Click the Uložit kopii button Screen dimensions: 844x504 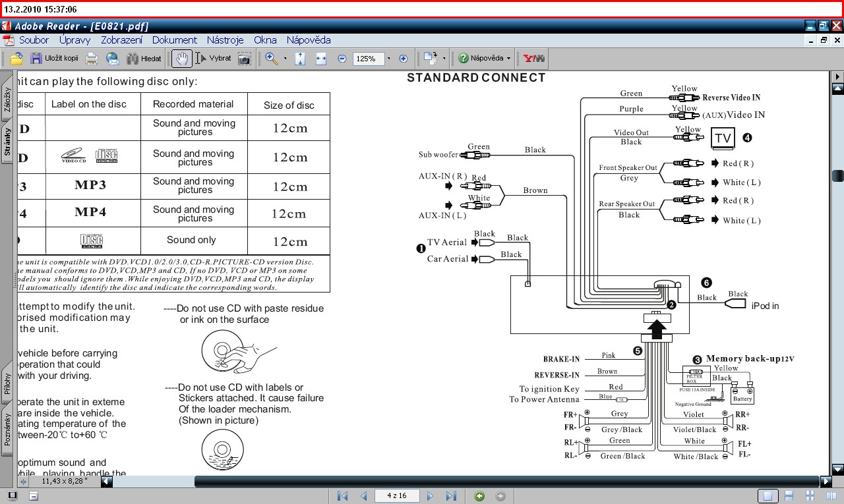coord(54,59)
